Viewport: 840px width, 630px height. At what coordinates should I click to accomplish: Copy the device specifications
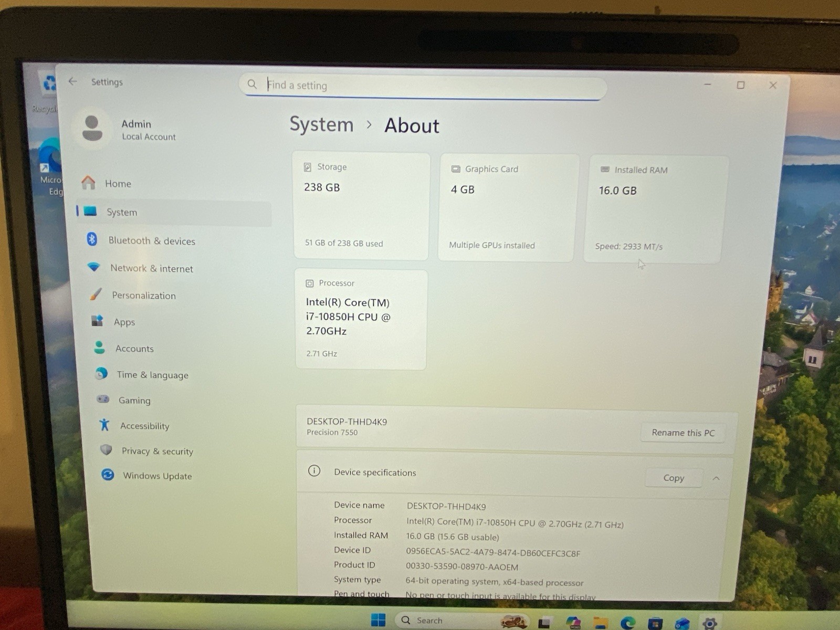pyautogui.click(x=674, y=478)
